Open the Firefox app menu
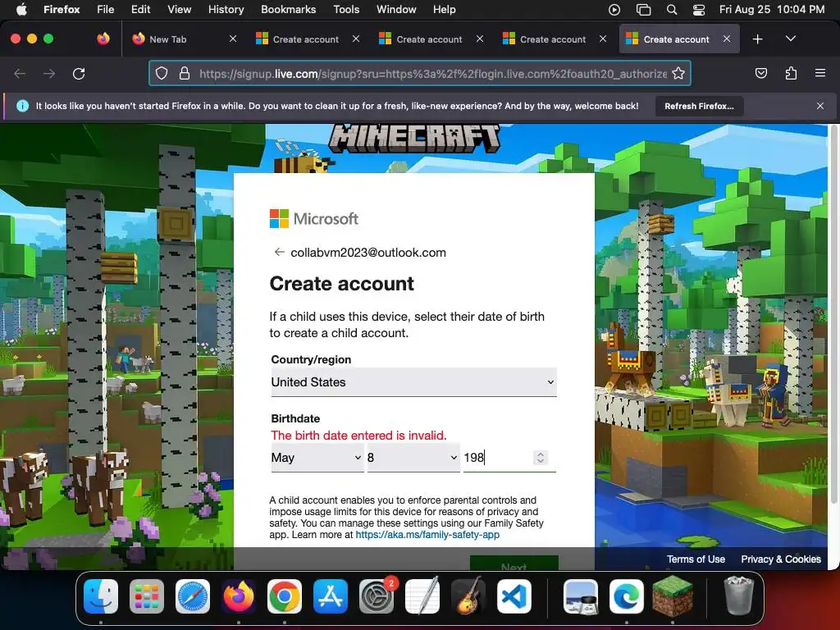Viewport: 840px width, 630px height. [62, 9]
